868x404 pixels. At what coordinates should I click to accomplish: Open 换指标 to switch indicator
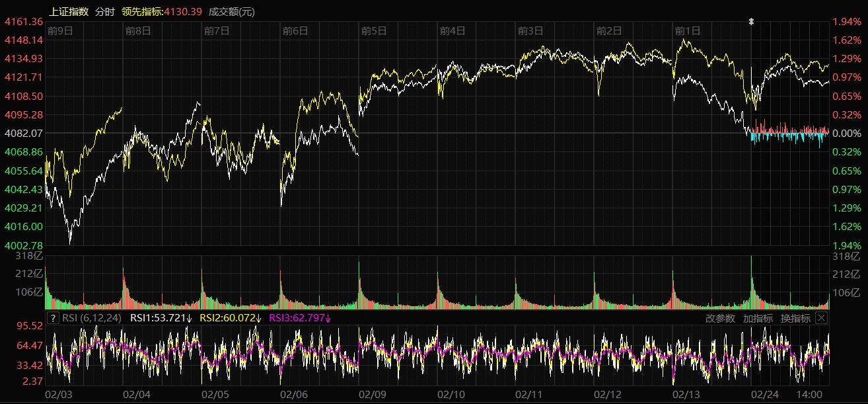coord(795,318)
